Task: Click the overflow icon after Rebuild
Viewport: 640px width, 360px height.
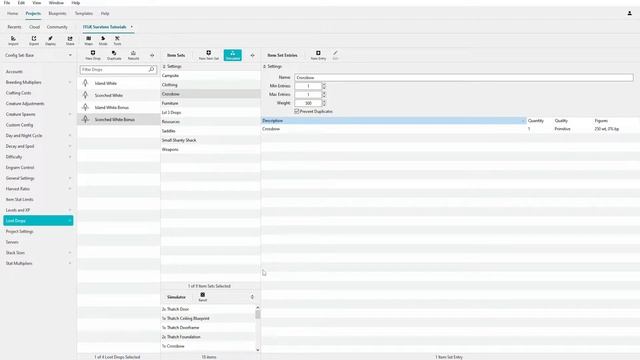Action: pos(152,55)
